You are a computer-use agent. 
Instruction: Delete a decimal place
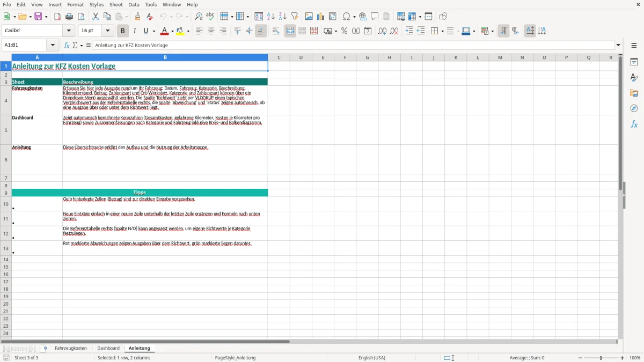click(394, 31)
